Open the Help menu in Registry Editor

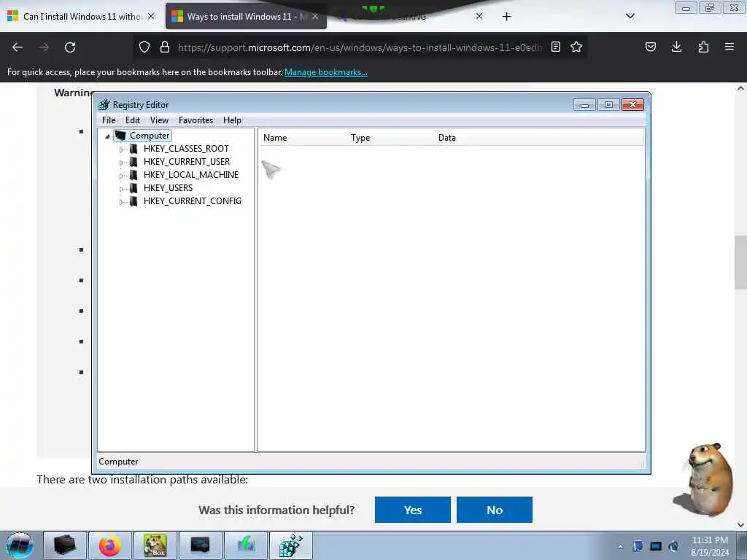tap(232, 120)
